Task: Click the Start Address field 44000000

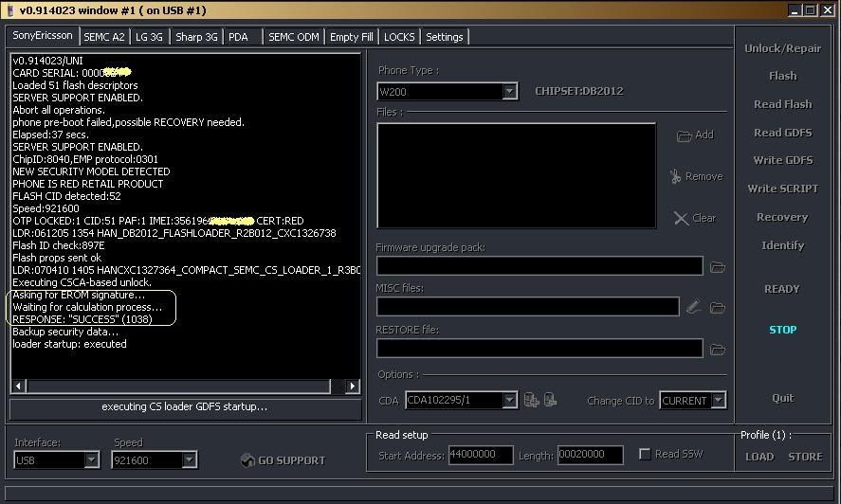Action: coord(480,455)
